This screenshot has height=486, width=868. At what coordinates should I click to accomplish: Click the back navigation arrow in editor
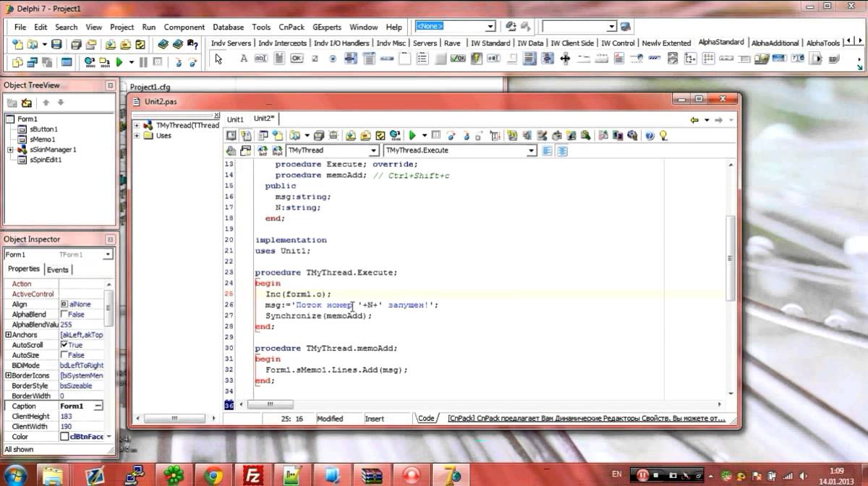[694, 119]
